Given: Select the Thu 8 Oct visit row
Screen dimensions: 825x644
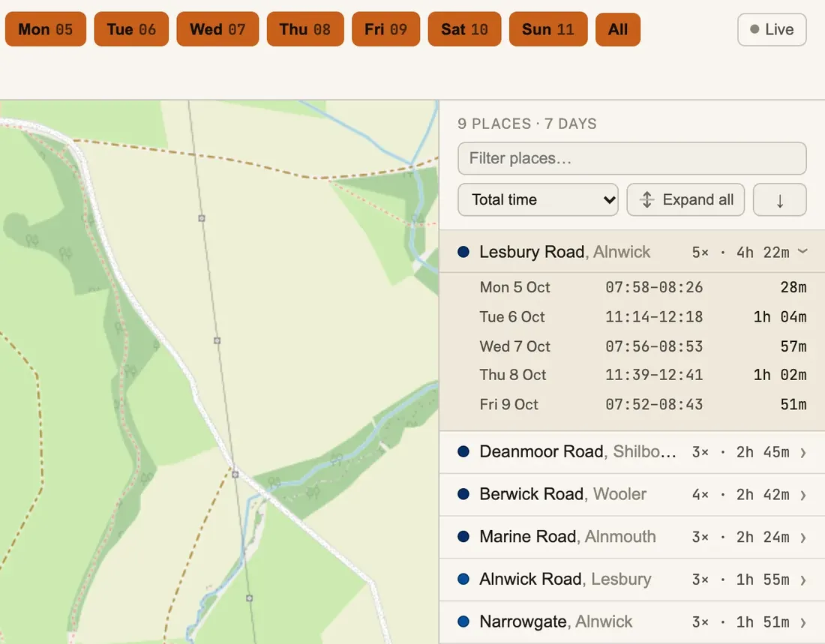Looking at the screenshot, I should 643,375.
